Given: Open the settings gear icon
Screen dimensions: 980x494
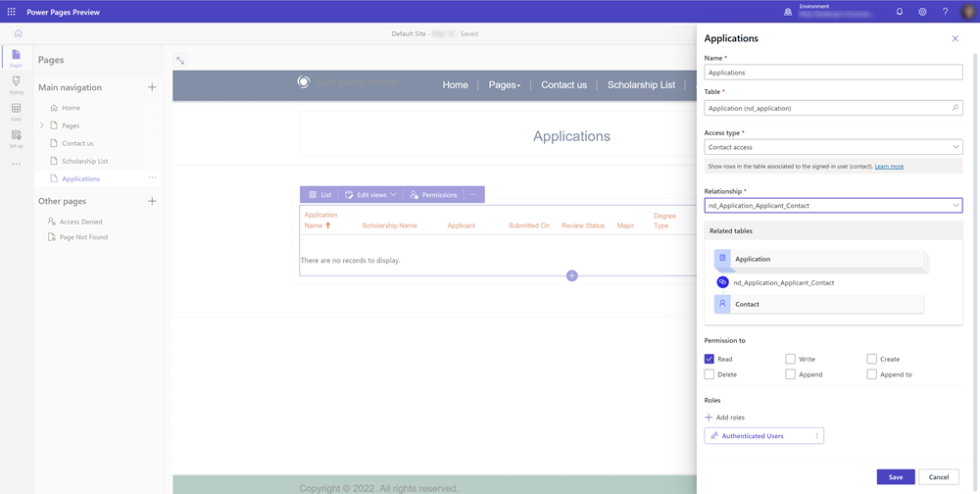Looking at the screenshot, I should point(922,11).
